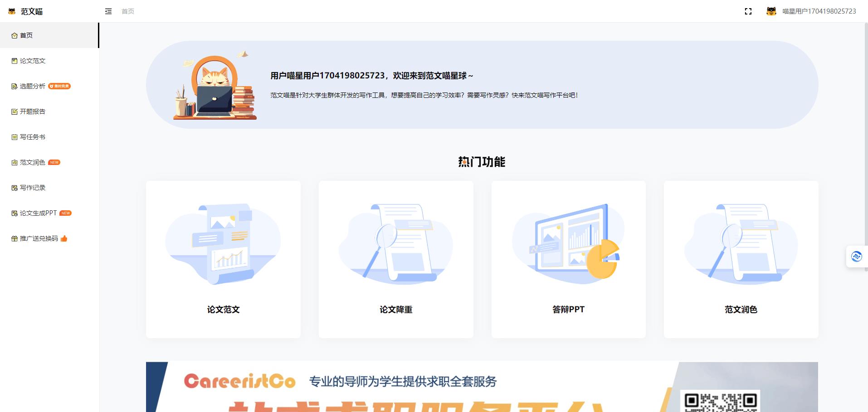Viewport: 868px width, 412px height.
Task: Click 推广送兑换码 sidebar item
Action: (39, 238)
